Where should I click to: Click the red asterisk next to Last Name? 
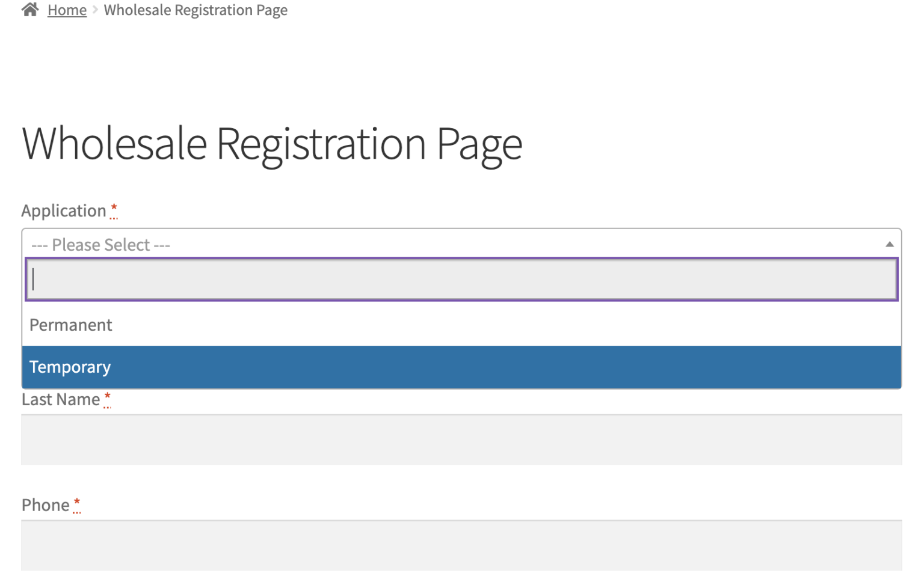[107, 396]
